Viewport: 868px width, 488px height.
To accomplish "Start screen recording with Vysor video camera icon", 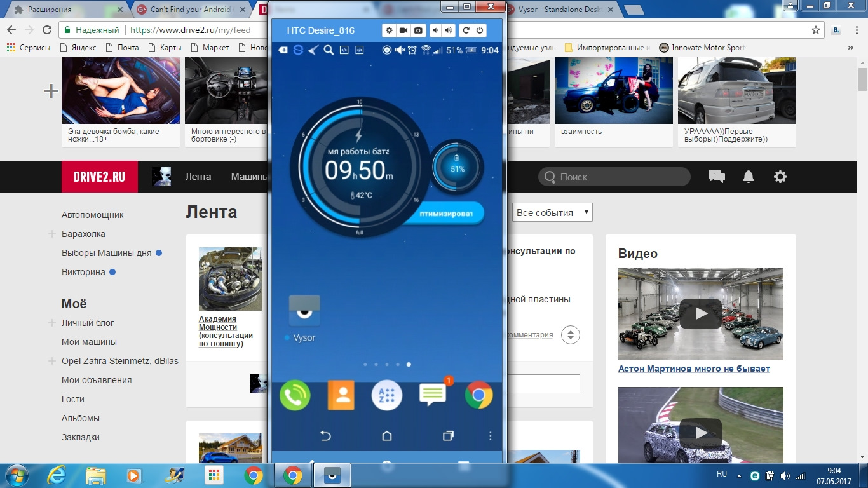I will click(x=403, y=30).
